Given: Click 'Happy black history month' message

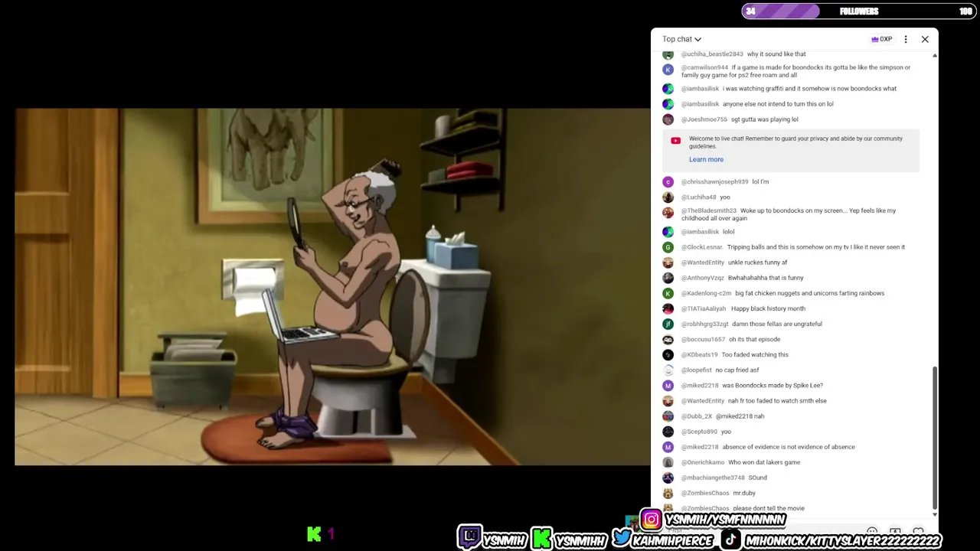Looking at the screenshot, I should tap(768, 308).
